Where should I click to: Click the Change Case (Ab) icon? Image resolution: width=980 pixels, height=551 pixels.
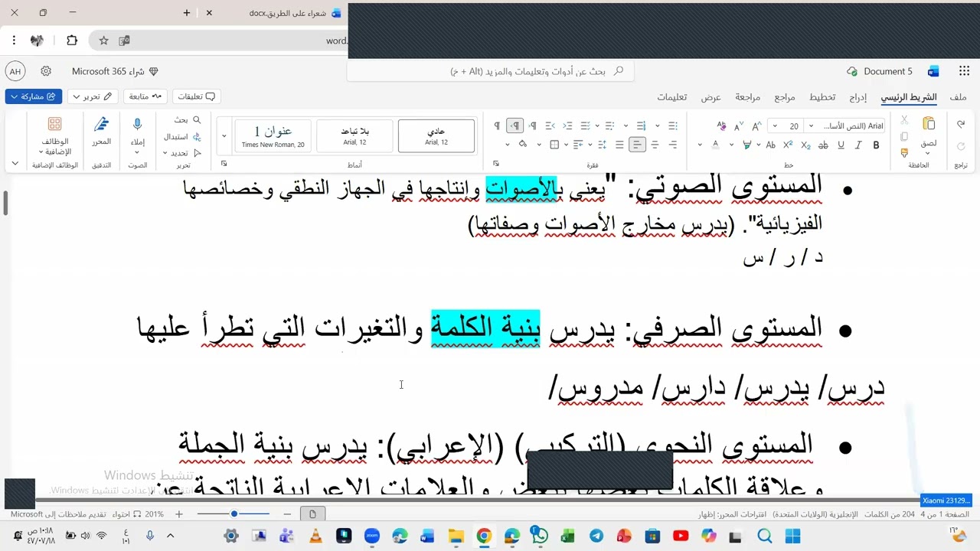(771, 145)
